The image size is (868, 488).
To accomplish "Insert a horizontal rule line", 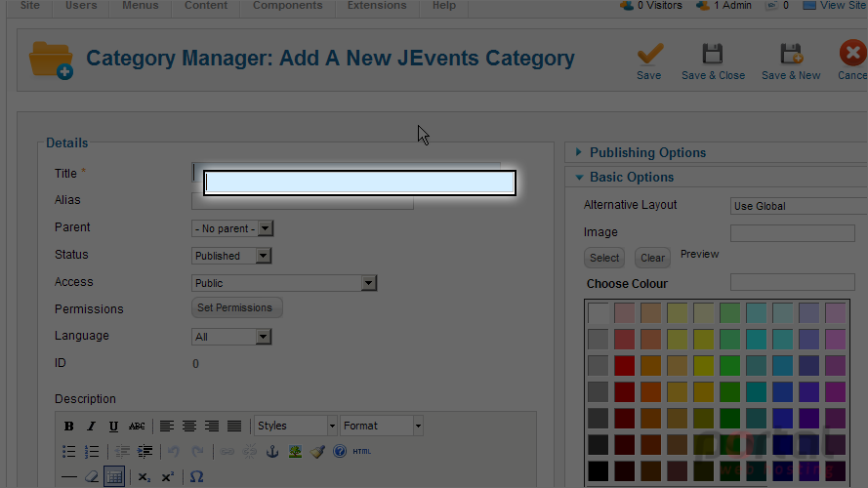I will click(69, 477).
